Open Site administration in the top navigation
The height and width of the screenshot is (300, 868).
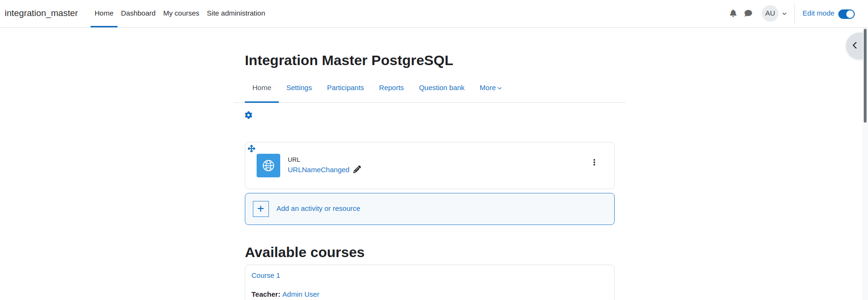pos(236,13)
